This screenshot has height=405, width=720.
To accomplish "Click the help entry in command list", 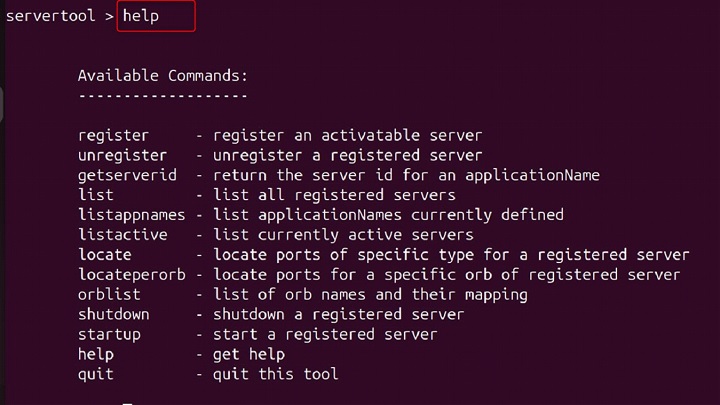I will point(96,355).
